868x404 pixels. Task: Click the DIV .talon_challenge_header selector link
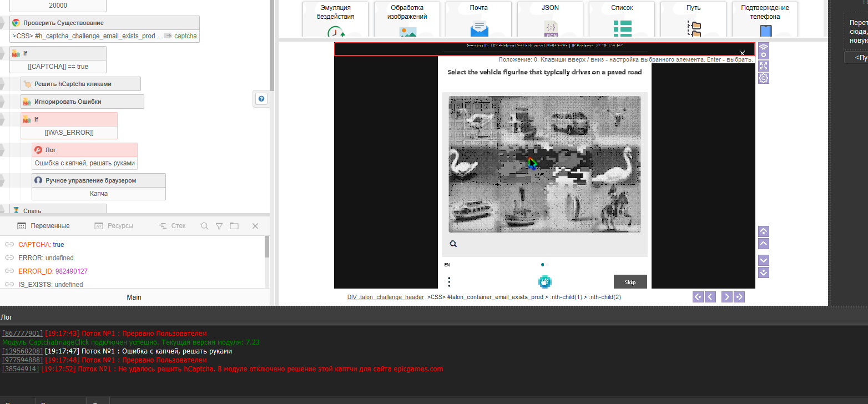click(385, 297)
